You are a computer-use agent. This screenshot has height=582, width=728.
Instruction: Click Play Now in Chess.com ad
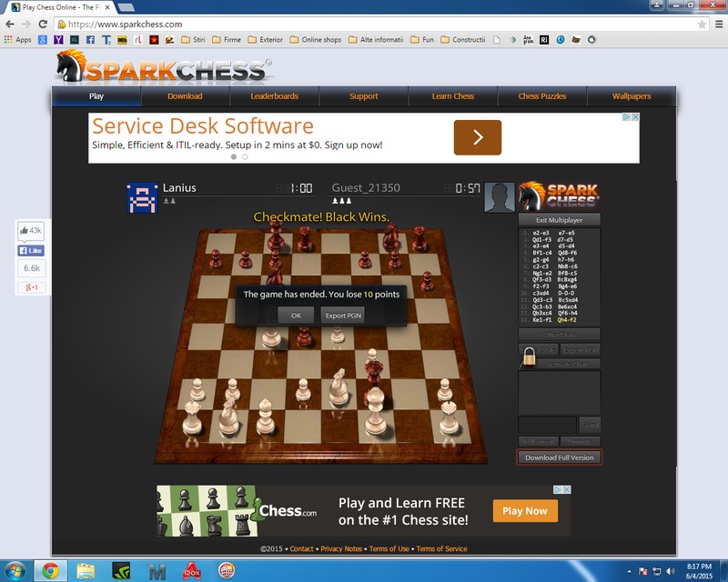pyautogui.click(x=525, y=511)
